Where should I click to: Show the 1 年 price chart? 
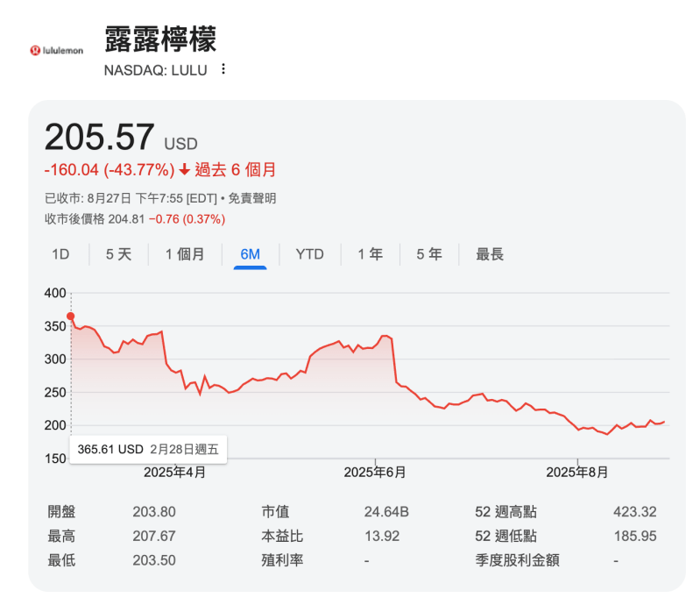point(370,254)
